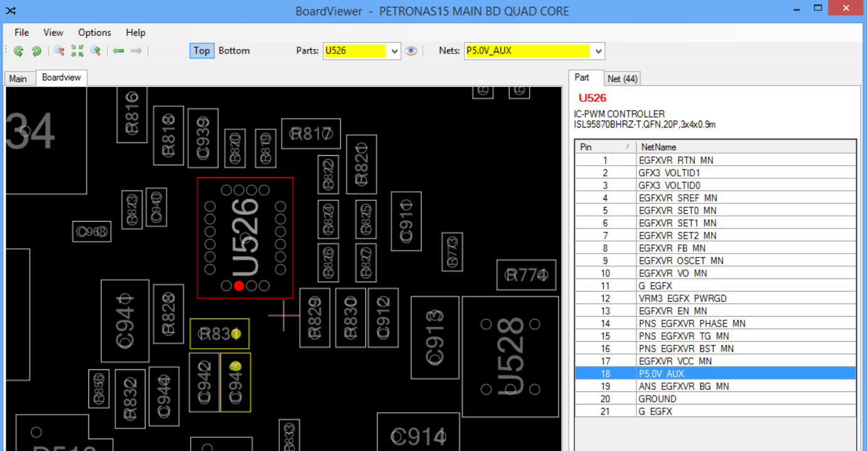The width and height of the screenshot is (868, 451).
Task: Open the Net (44) tab
Action: click(x=622, y=79)
